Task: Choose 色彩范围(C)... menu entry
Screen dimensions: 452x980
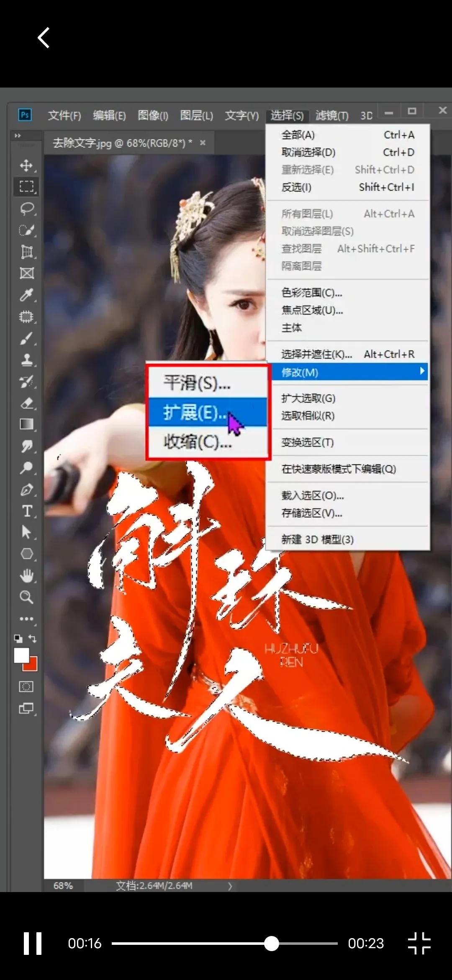Action: 348,293
